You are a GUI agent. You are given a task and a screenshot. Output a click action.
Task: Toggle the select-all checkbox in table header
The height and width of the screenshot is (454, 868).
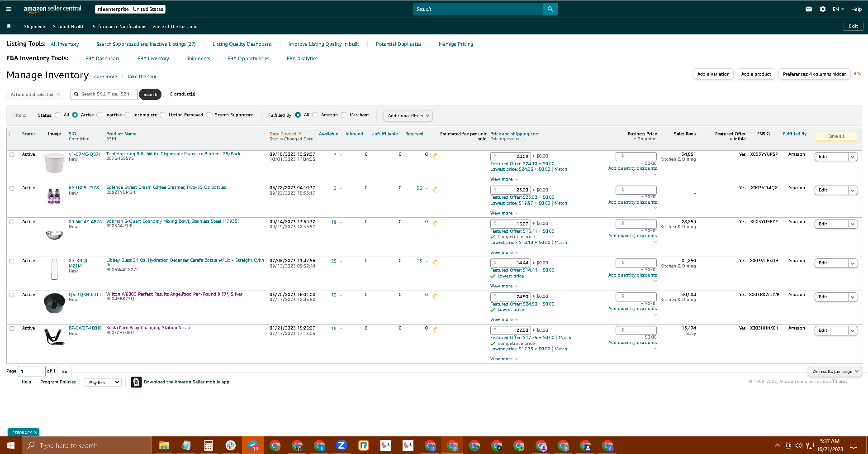coord(12,134)
